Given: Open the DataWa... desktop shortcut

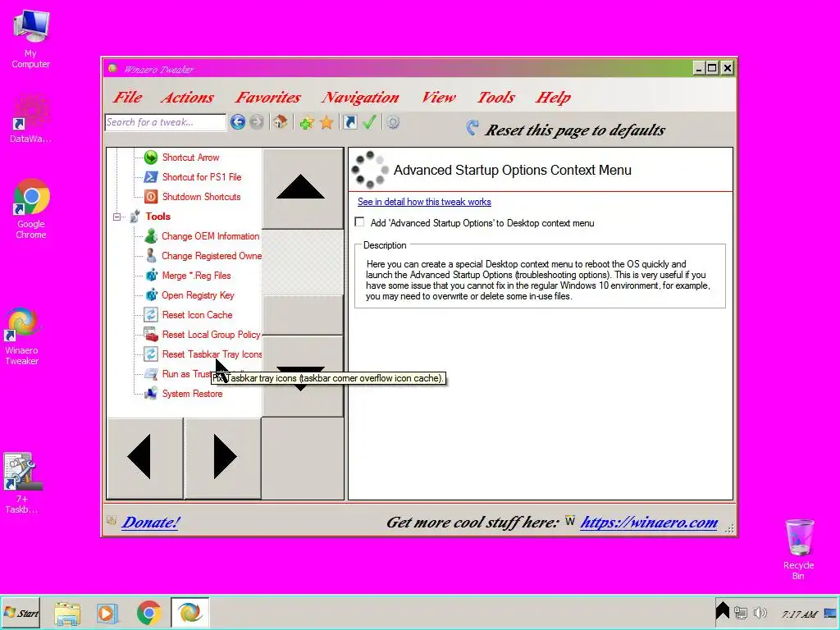Looking at the screenshot, I should (x=31, y=118).
